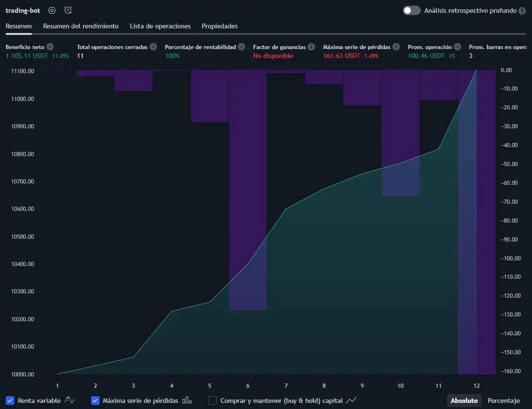Show info for Máxima serie de pérdidas metric
Image resolution: width=532 pixels, height=409 pixels.
click(x=396, y=47)
